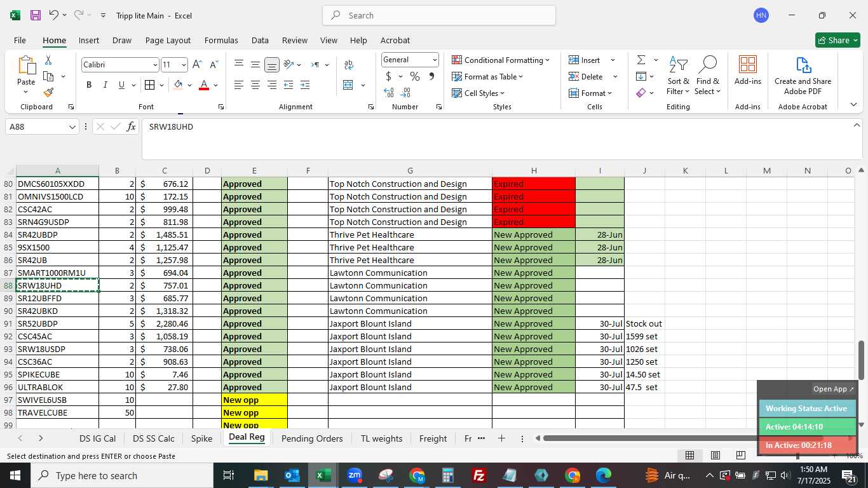Toggle align left
The image size is (868, 488).
tap(239, 85)
